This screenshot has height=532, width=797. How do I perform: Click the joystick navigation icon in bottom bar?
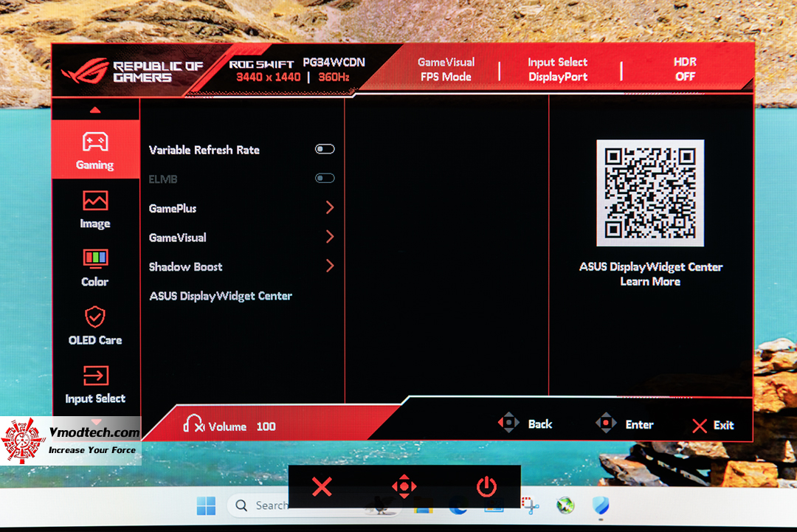[x=404, y=486]
